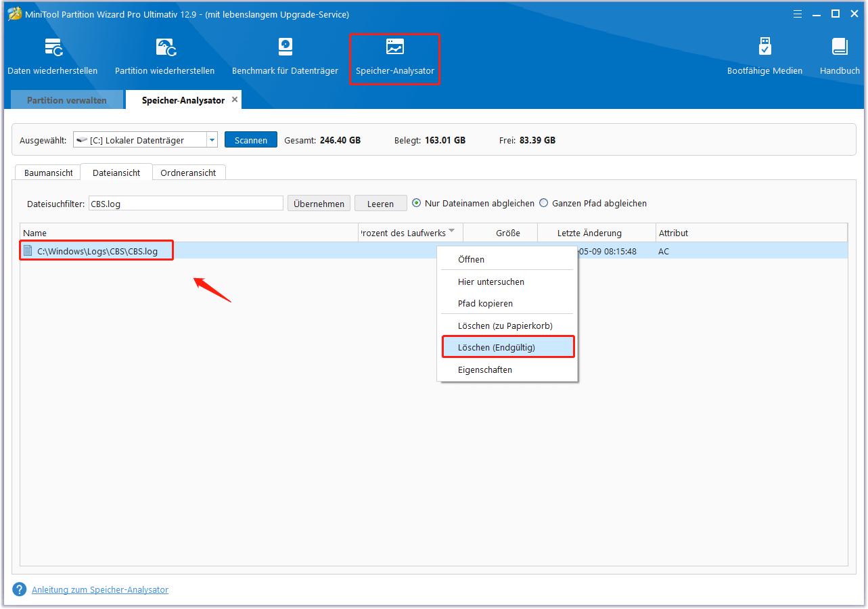868x609 pixels.
Task: Open Anleitung zum Speicher-Analysator link
Action: pyautogui.click(x=100, y=589)
